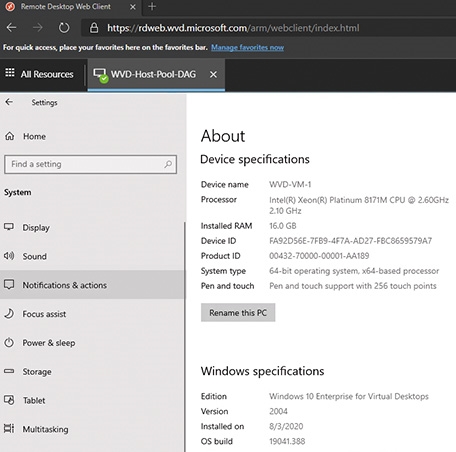Select the Remote Desktop Web Client browser tab
Screen dimensions: 456x452
pos(71,7)
